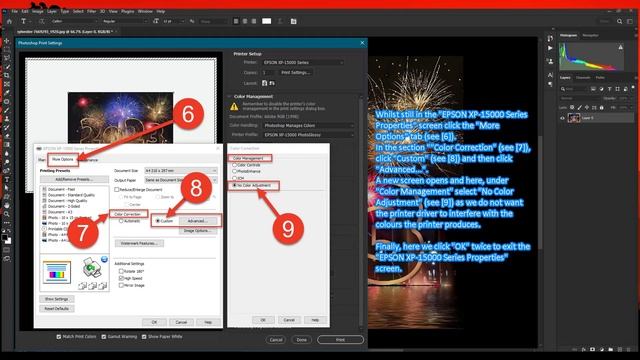640x360 pixels.
Task: Collapse the Color Management section
Action: (x=229, y=97)
